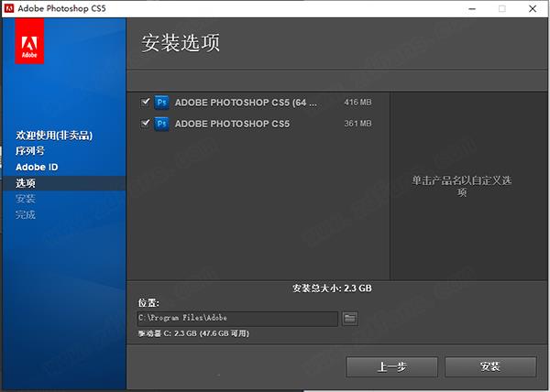The width and height of the screenshot is (550, 392).
Task: Click the 上一步 back button
Action: click(391, 366)
